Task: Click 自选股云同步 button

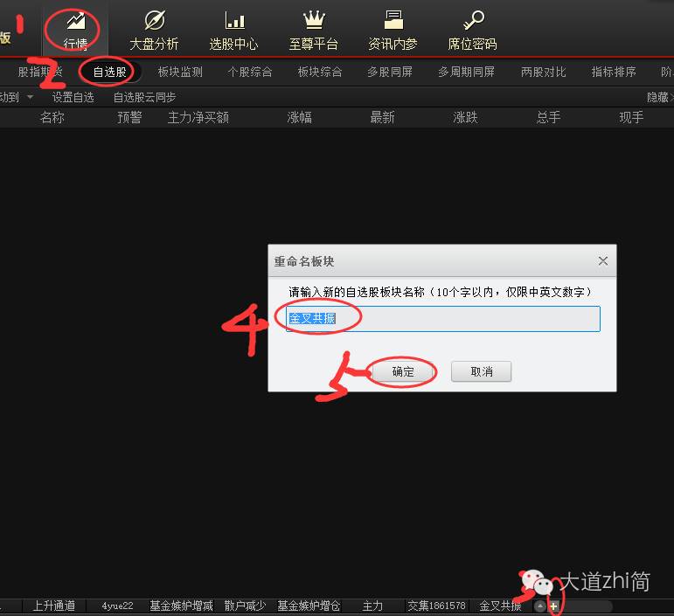Action: tap(144, 97)
